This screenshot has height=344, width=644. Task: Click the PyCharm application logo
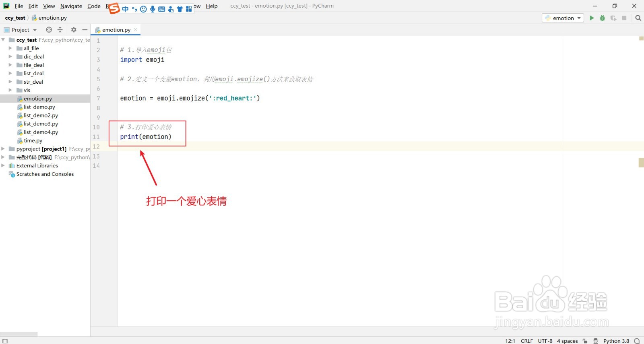pos(6,6)
